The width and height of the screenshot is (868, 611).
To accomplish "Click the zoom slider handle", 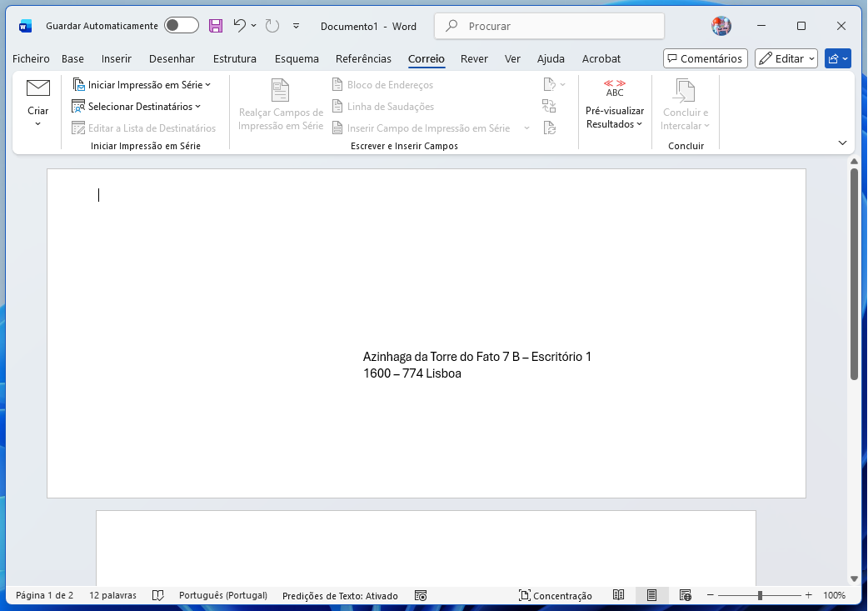I will pyautogui.click(x=760, y=595).
